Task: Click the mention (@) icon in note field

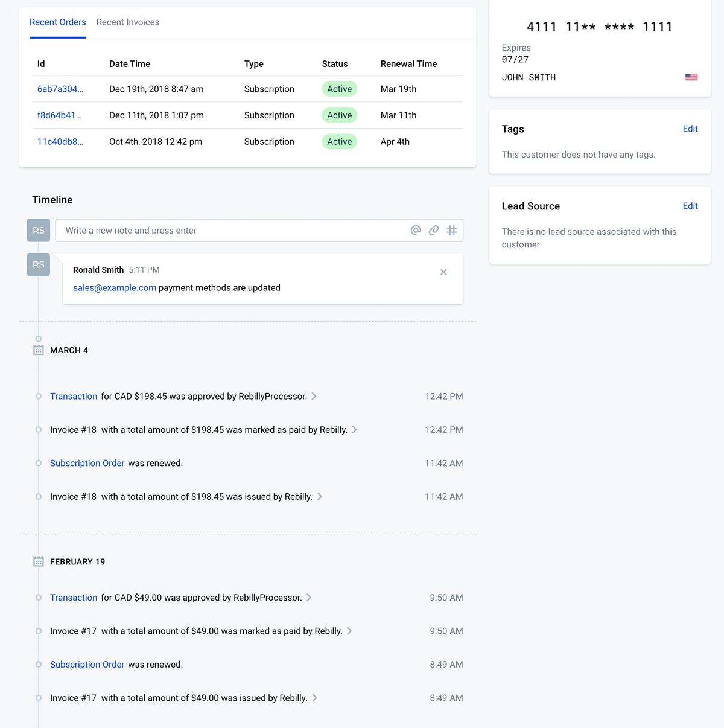Action: (x=416, y=230)
